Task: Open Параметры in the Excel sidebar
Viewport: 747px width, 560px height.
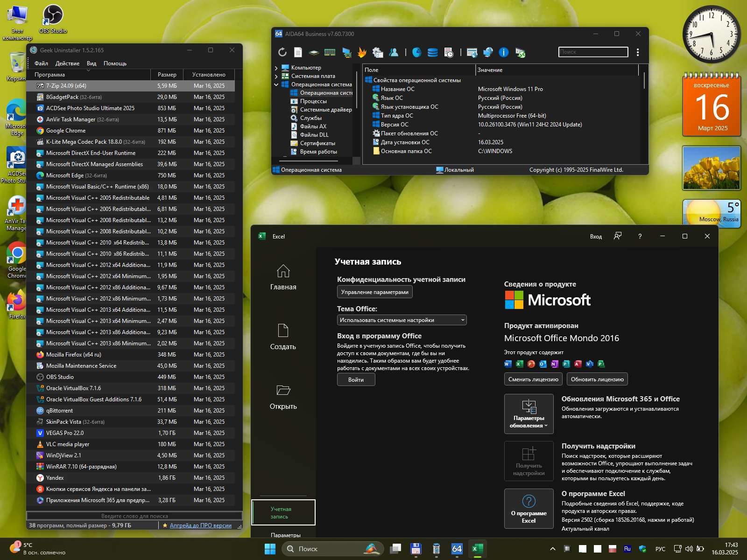Action: click(x=286, y=535)
